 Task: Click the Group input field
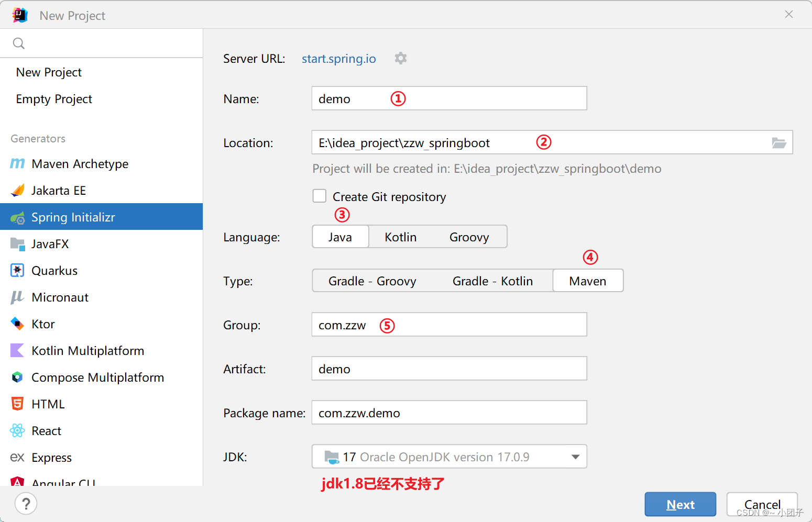[449, 325]
